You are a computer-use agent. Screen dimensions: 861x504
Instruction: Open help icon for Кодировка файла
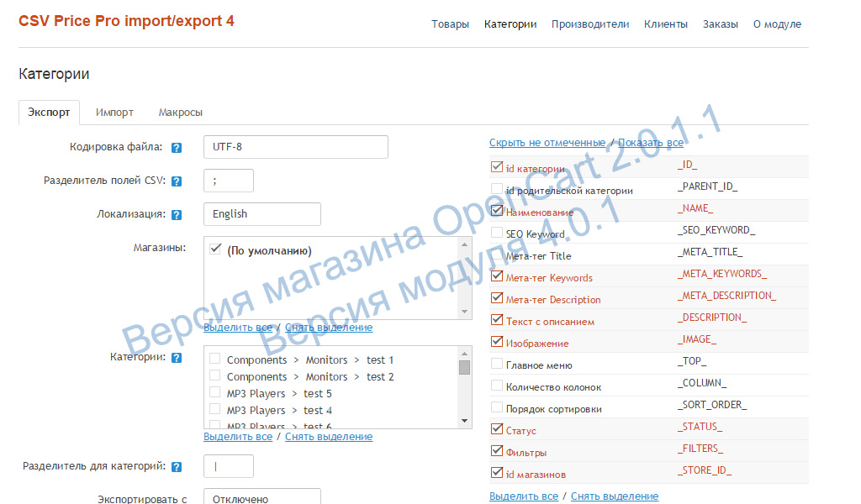click(177, 148)
